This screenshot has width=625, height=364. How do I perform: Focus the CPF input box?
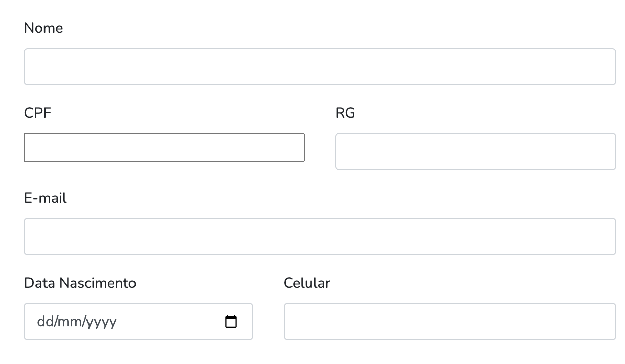pyautogui.click(x=164, y=148)
